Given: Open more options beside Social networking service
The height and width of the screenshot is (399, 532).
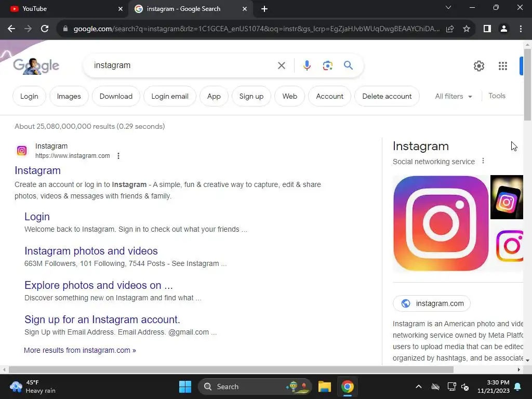Looking at the screenshot, I should click(483, 161).
